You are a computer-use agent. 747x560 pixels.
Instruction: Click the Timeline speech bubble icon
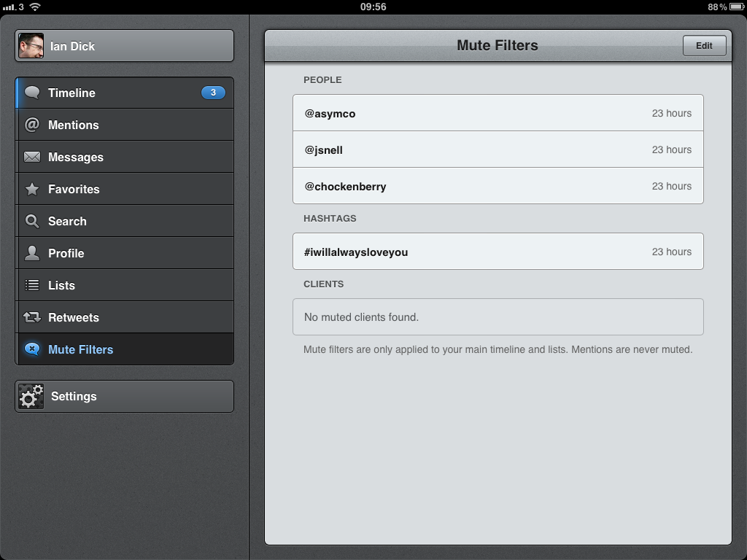point(32,93)
